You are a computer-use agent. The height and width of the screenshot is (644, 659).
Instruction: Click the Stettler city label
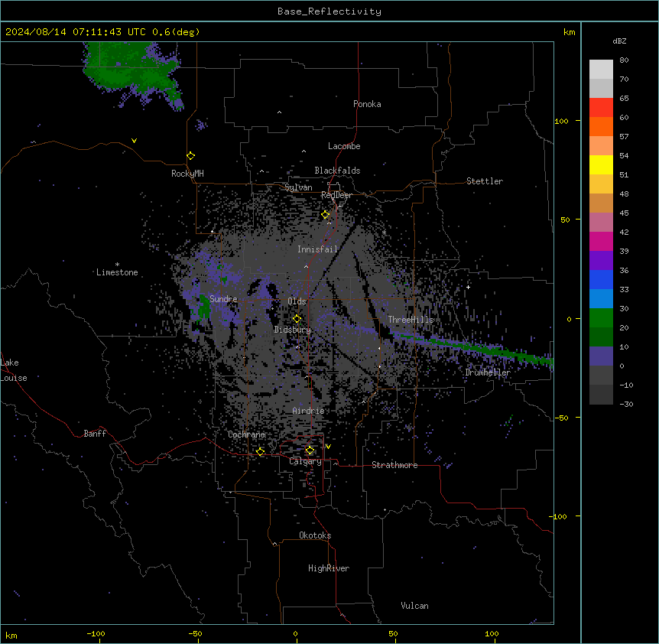(485, 181)
